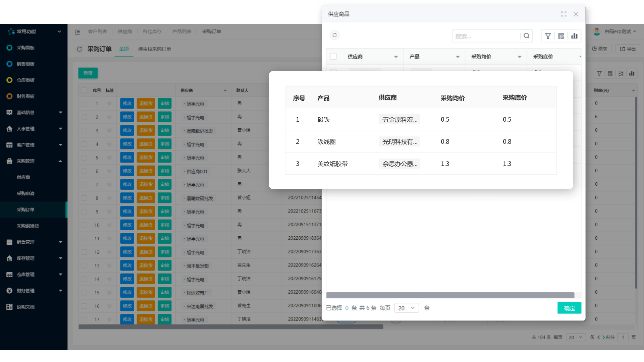Click 确定 button to confirm selection
644x362 pixels.
pos(569,308)
